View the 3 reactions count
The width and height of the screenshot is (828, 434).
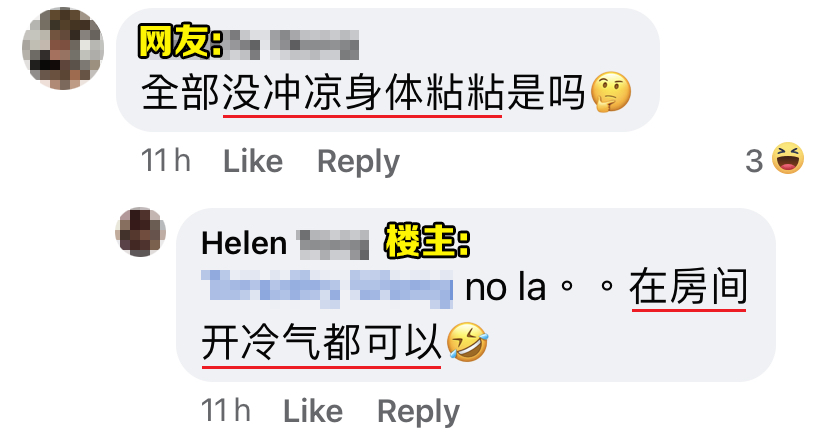click(754, 161)
